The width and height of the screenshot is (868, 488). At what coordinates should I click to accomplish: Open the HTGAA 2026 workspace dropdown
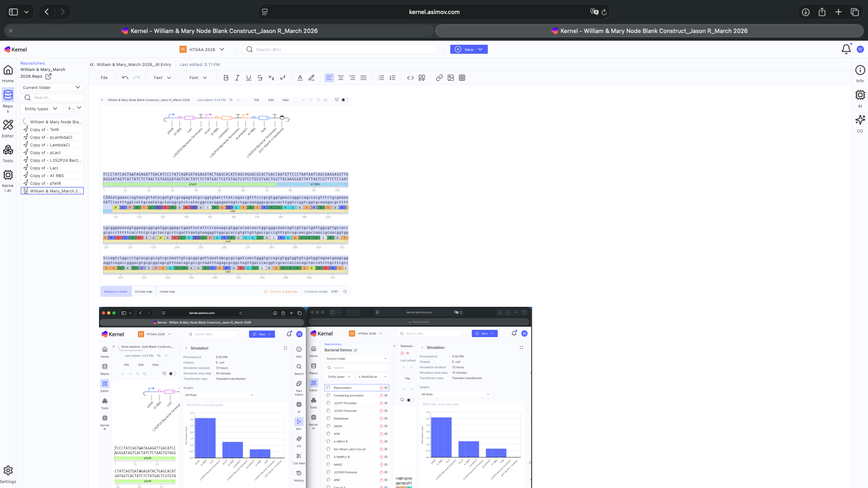202,49
